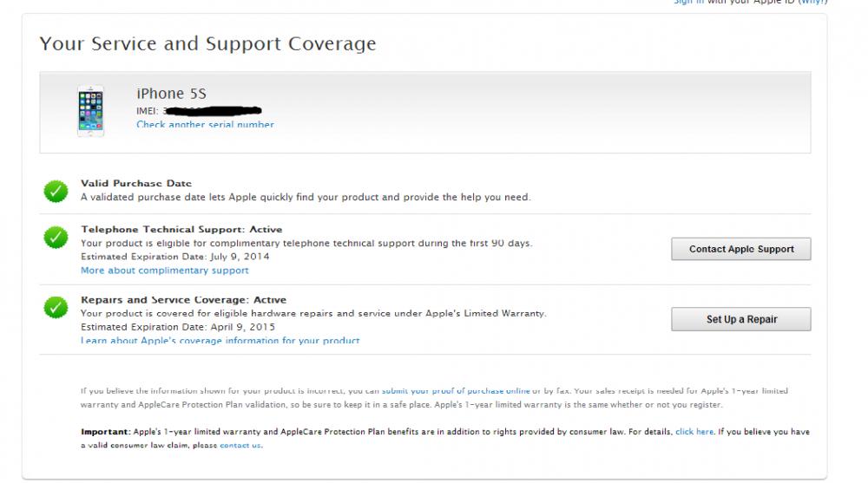Click green checkmark beside Telephone Technical Support
868x483 pixels.
[56, 238]
